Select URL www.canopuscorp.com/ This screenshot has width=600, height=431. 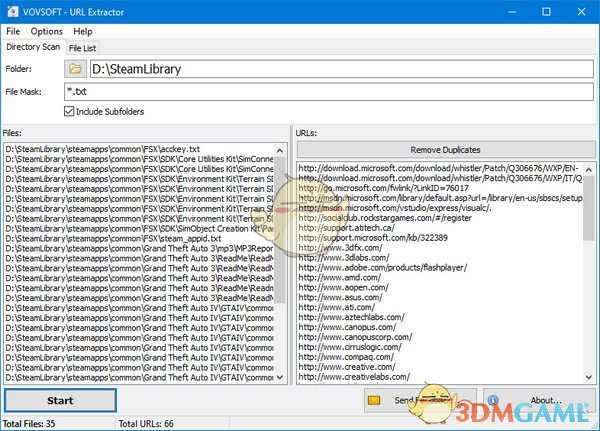coord(440,337)
